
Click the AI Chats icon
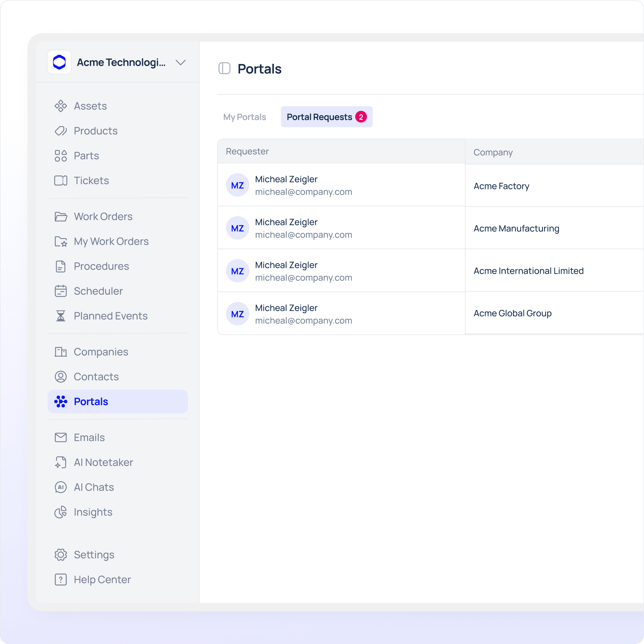click(61, 487)
